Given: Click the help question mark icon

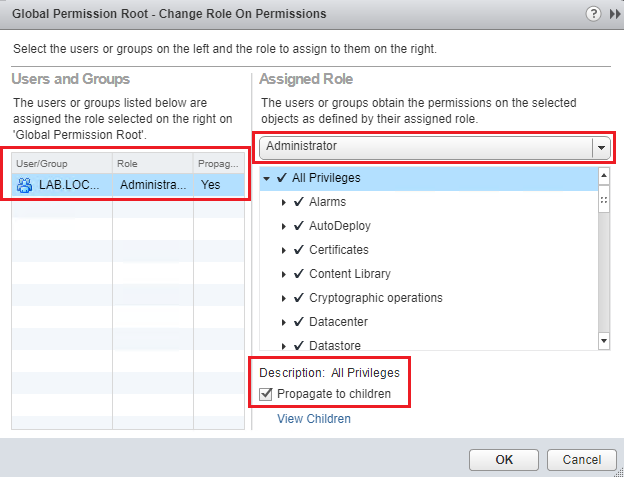Looking at the screenshot, I should click(594, 14).
